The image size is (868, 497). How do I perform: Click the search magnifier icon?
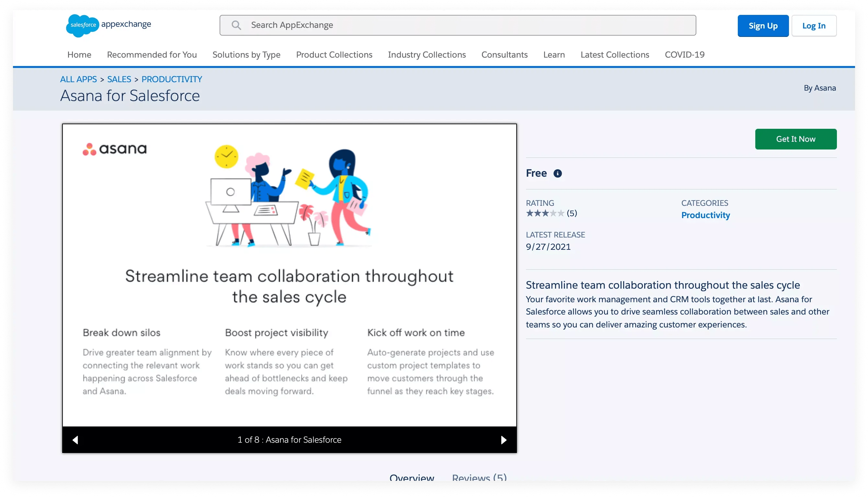[x=236, y=25]
